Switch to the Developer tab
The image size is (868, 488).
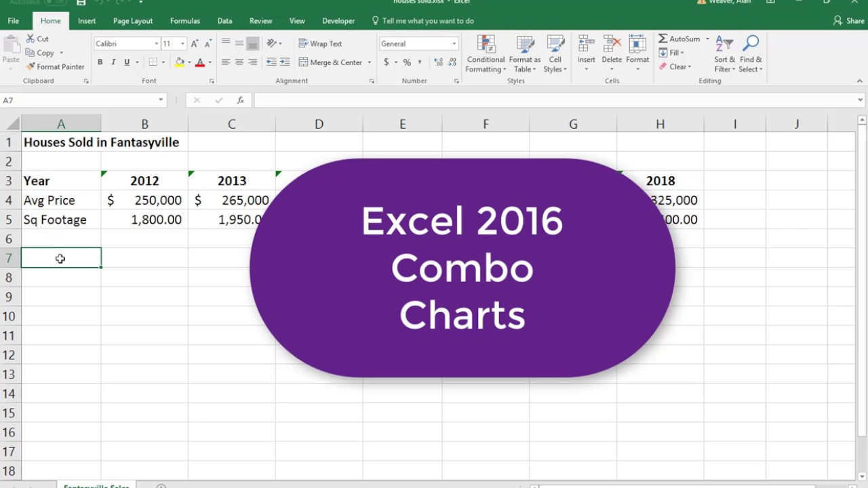[338, 21]
